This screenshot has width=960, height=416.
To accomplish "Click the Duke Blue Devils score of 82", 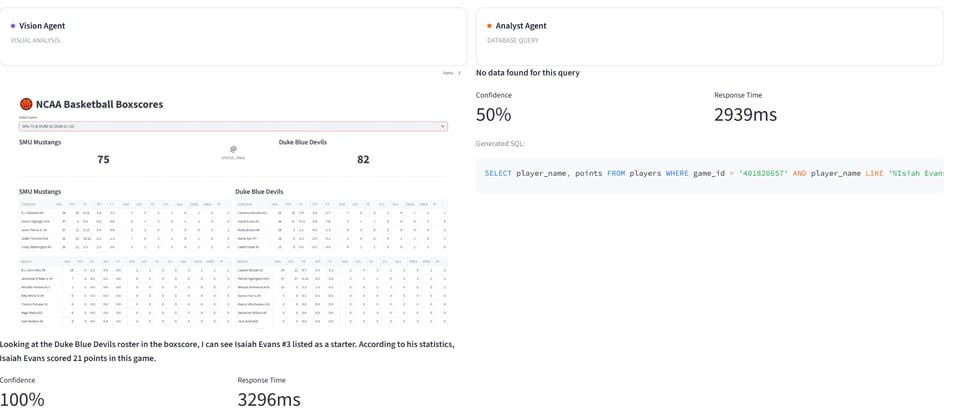I will pos(363,160).
